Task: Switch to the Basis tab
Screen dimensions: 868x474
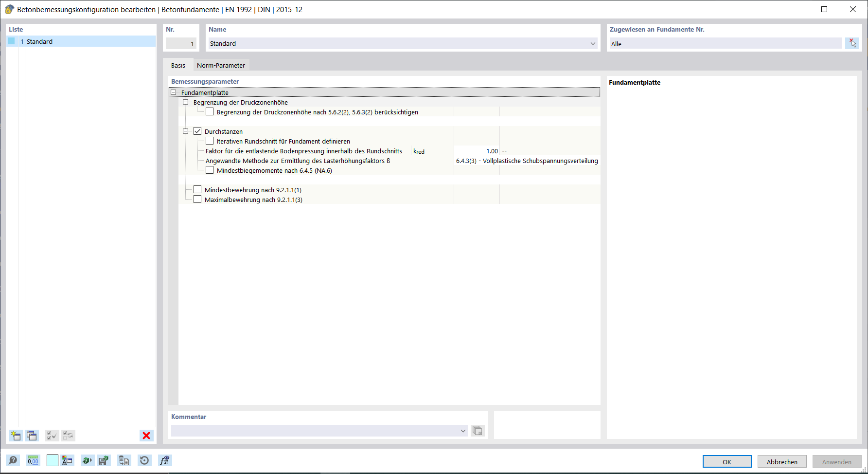Action: click(x=178, y=65)
